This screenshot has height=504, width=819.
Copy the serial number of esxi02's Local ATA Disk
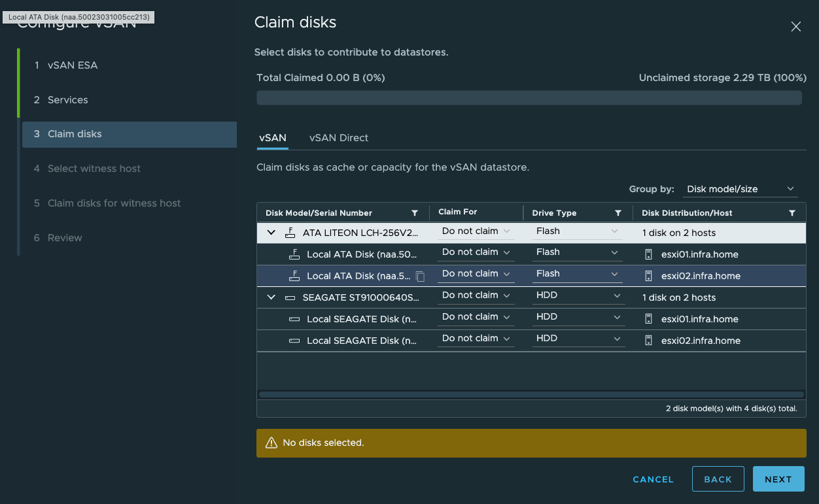tap(421, 277)
